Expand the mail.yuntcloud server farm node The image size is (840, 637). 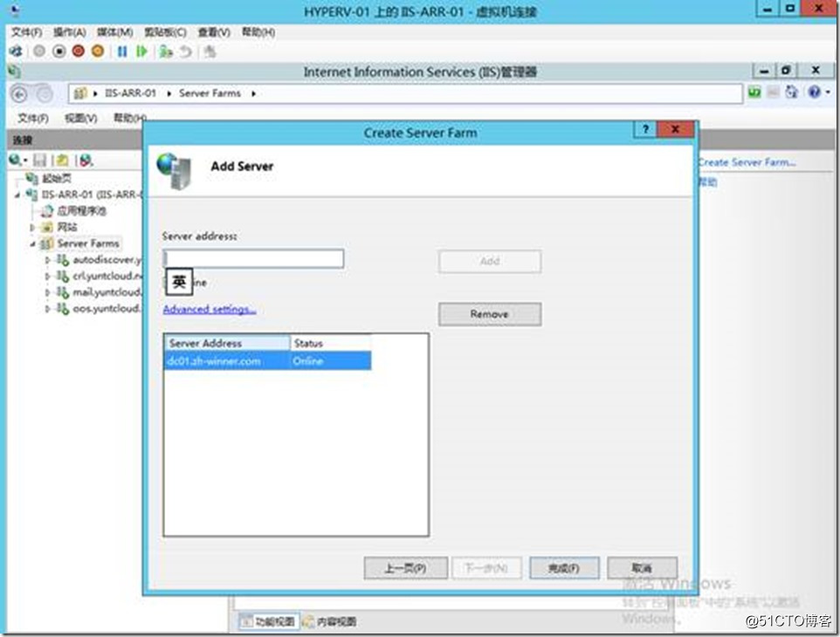(x=48, y=293)
